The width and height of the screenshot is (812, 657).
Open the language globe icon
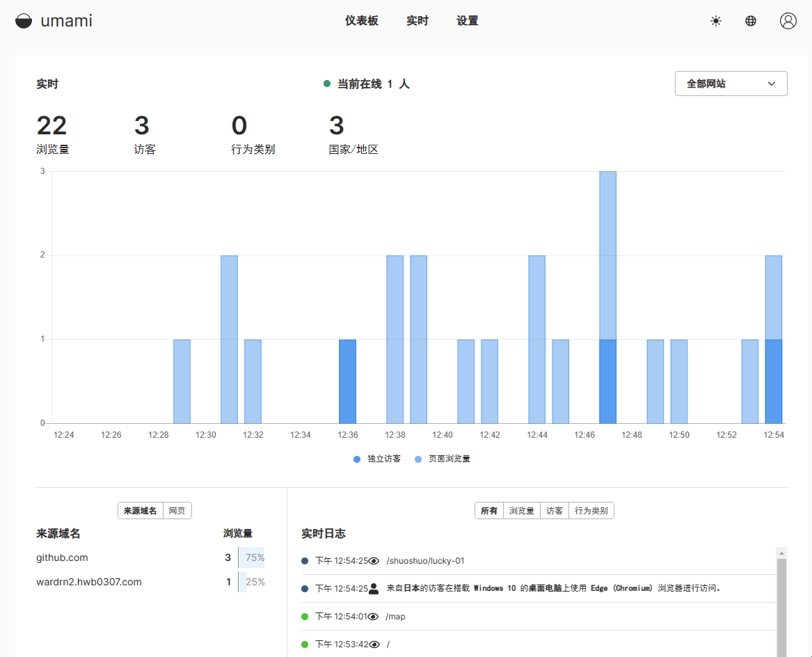(x=751, y=21)
